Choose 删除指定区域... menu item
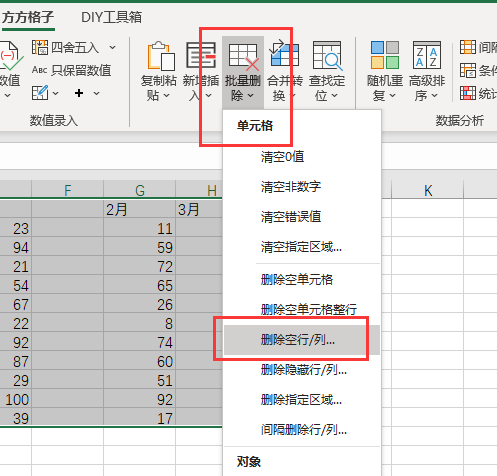The height and width of the screenshot is (476, 497). pyautogui.click(x=302, y=400)
